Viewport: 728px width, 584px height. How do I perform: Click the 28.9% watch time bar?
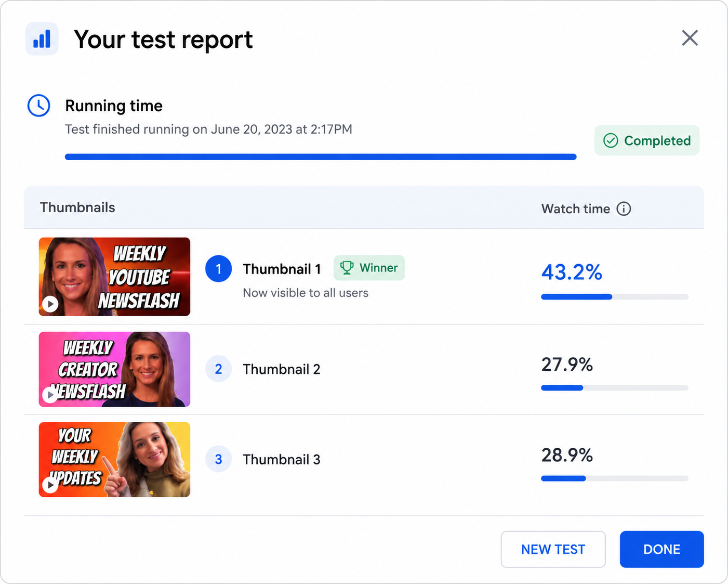click(x=615, y=478)
